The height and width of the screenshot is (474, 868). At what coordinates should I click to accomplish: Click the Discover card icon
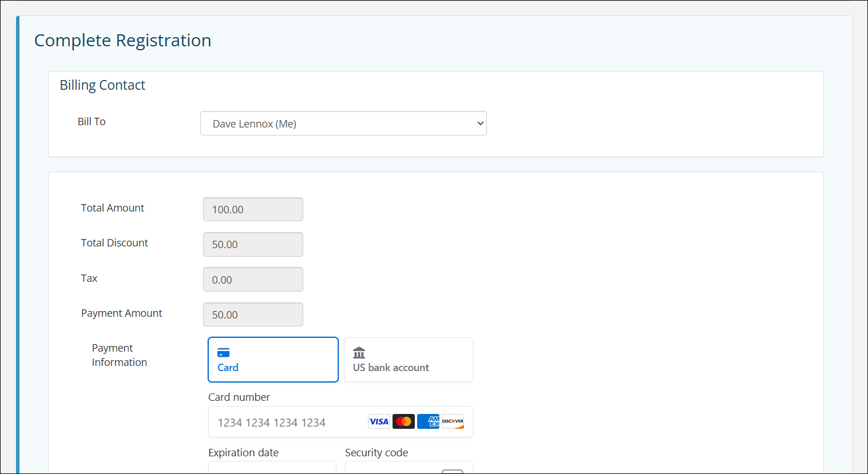tap(453, 421)
